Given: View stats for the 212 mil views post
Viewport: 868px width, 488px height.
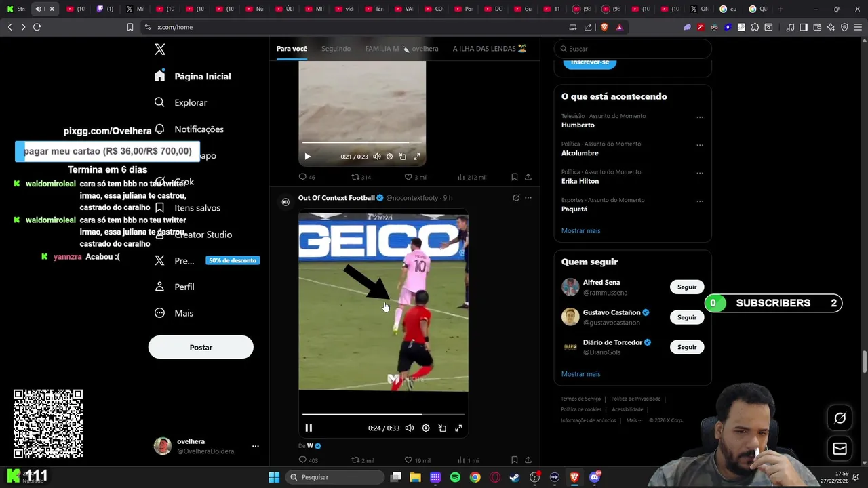Looking at the screenshot, I should tap(472, 177).
